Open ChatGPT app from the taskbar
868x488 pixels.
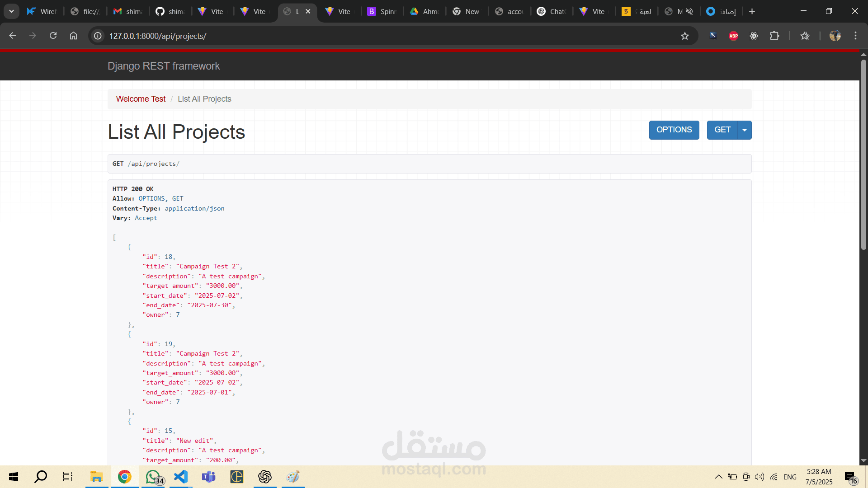point(265,477)
